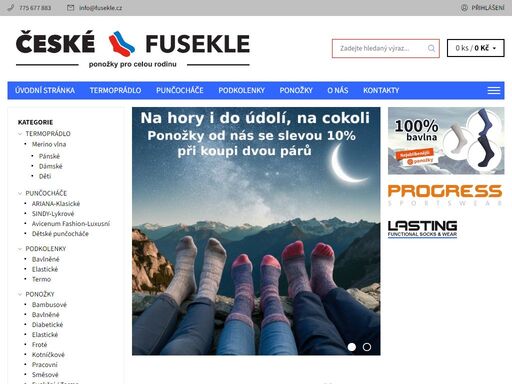
Task: Open SINDY-Lykrové subcategory
Action: pyautogui.click(x=53, y=214)
